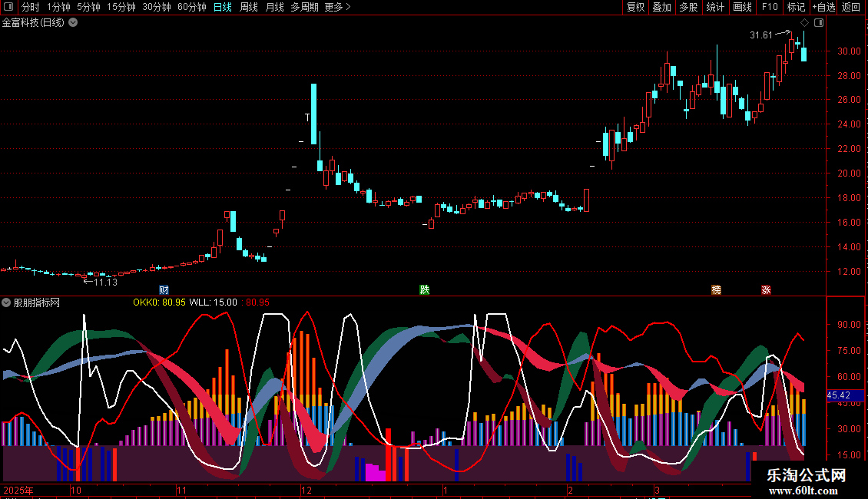Select the 1分钟 period tab
Image resolution: width=868 pixels, height=499 pixels.
[58, 7]
